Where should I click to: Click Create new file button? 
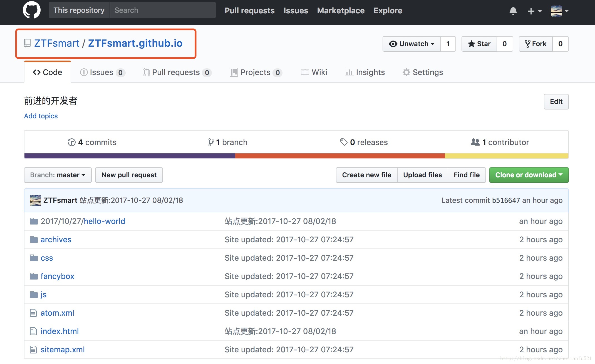click(x=367, y=175)
